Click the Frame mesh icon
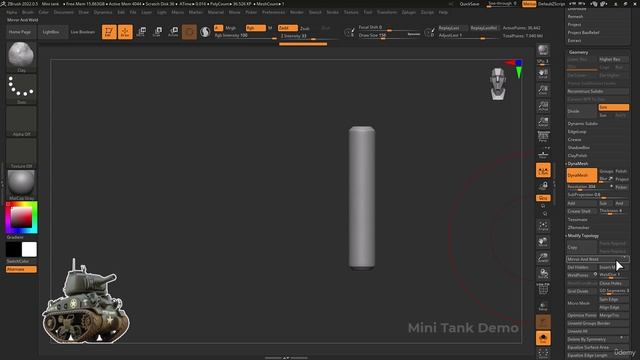 [543, 225]
